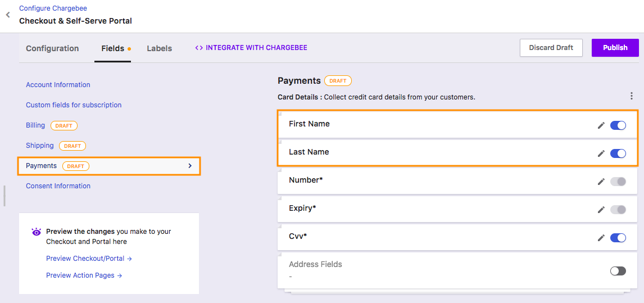Edit the Last Name field with pencil icon
The height and width of the screenshot is (303, 644).
click(x=601, y=153)
